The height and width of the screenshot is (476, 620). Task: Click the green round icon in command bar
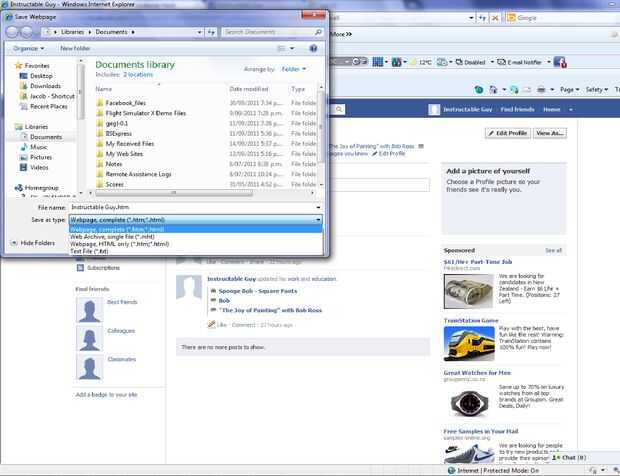point(478,90)
